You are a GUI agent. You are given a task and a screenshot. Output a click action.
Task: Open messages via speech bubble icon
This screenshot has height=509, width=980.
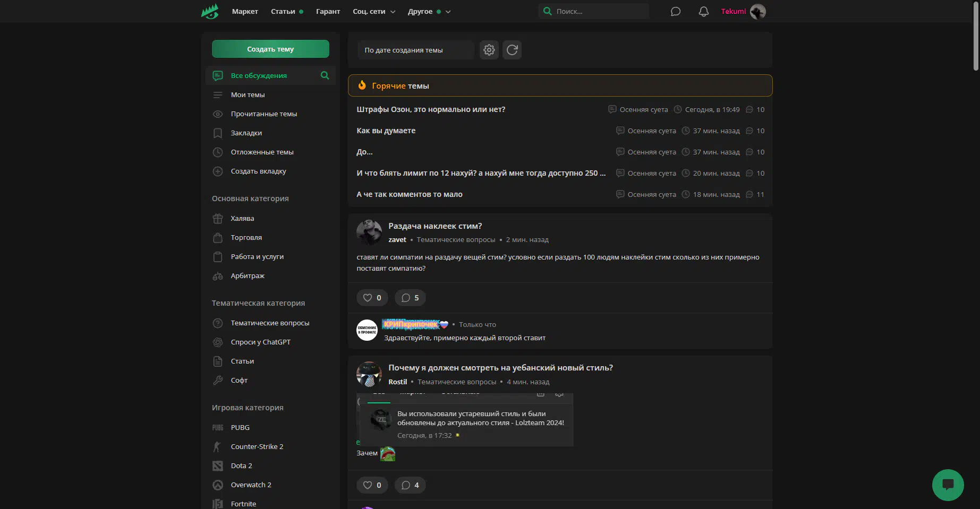pos(675,11)
